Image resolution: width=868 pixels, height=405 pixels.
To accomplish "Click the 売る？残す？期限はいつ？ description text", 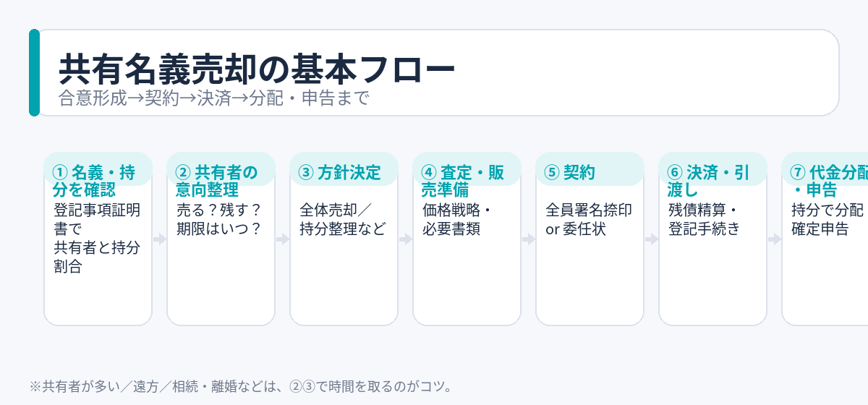I will (x=219, y=220).
